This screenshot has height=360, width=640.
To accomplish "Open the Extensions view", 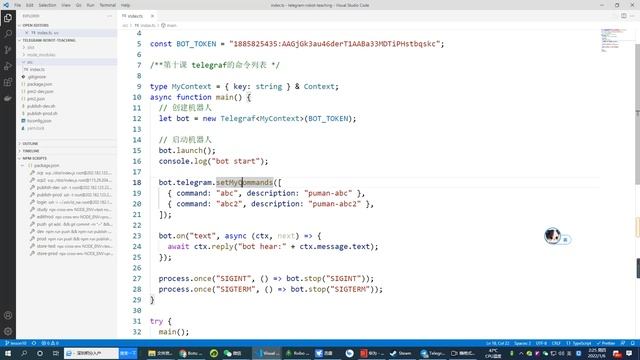I will pyautogui.click(x=8, y=82).
